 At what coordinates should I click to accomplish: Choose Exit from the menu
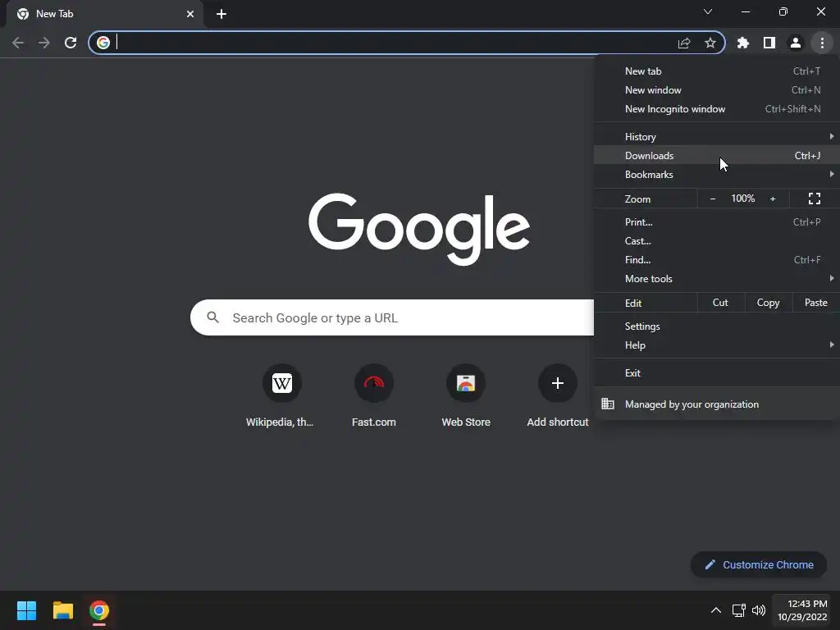(717, 373)
